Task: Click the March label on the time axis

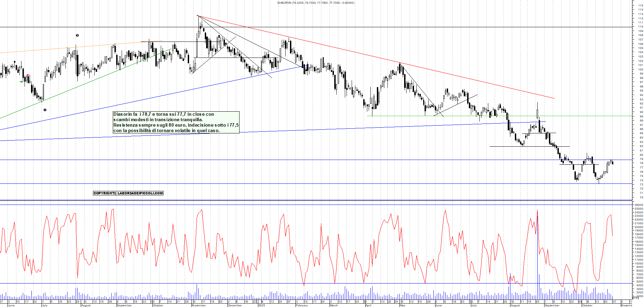Action: pyautogui.click(x=334, y=305)
